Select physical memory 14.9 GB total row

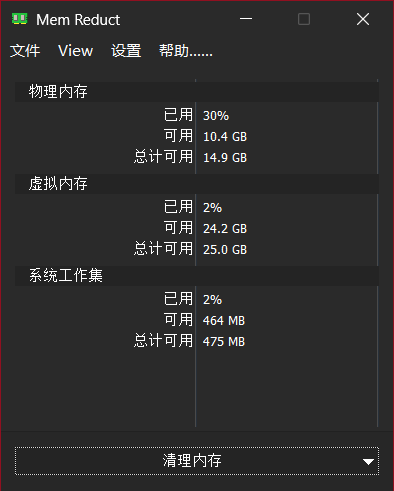197,157
